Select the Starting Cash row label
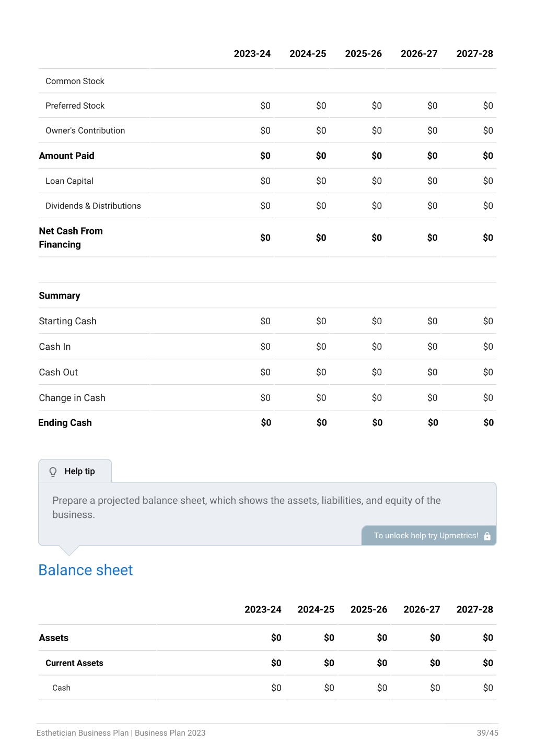 pyautogui.click(x=68, y=321)
